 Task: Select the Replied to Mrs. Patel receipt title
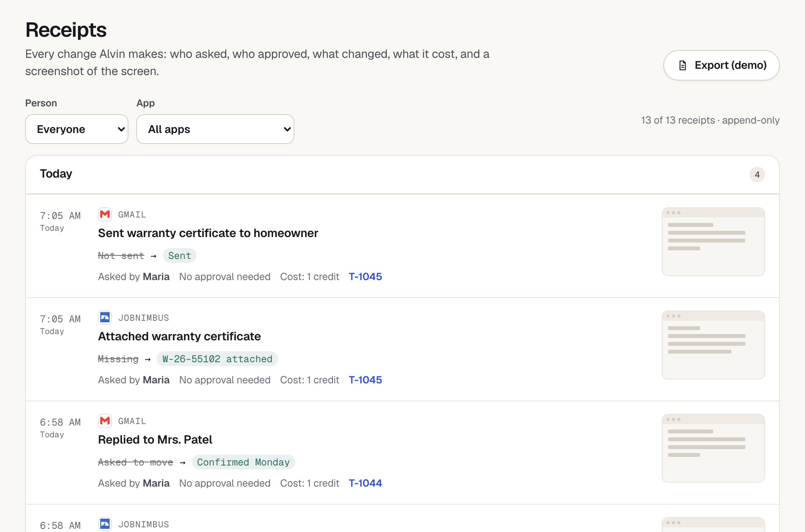[155, 440]
